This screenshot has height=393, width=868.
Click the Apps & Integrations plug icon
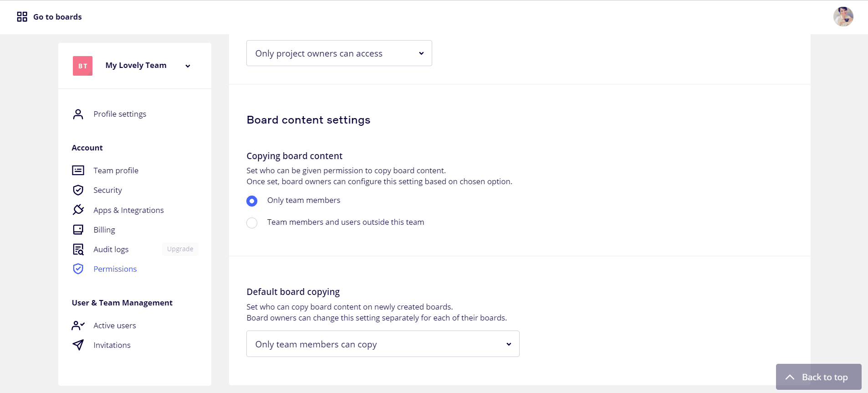(78, 210)
